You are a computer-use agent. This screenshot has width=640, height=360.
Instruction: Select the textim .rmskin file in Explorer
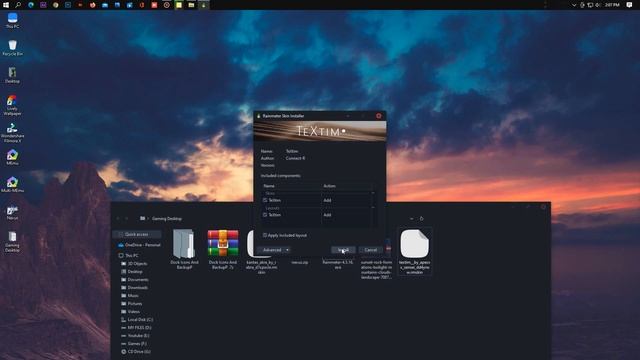point(414,251)
